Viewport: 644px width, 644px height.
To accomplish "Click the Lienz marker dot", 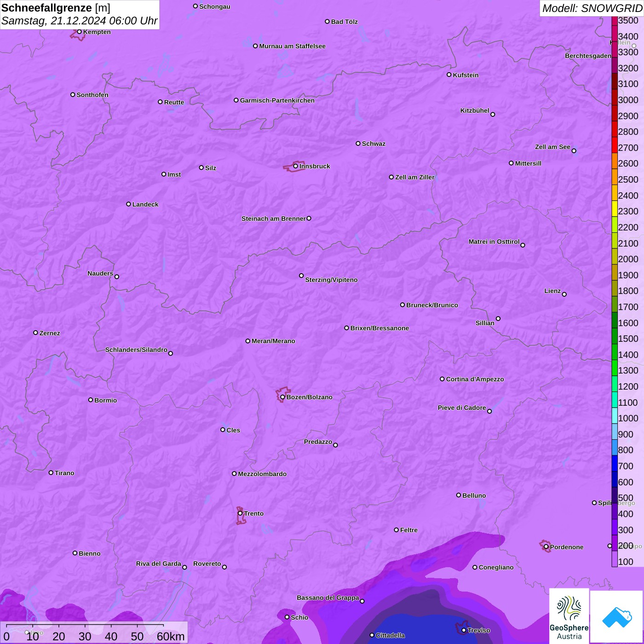I will (x=564, y=294).
